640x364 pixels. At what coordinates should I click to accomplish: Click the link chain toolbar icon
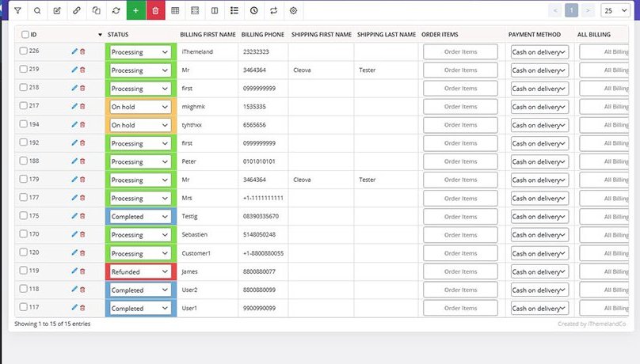pos(76,10)
